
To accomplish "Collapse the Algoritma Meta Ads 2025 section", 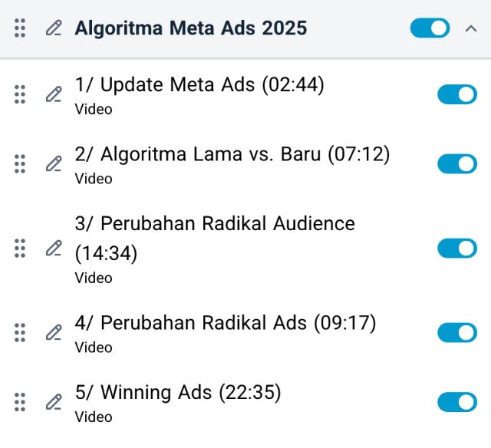I will point(471,28).
